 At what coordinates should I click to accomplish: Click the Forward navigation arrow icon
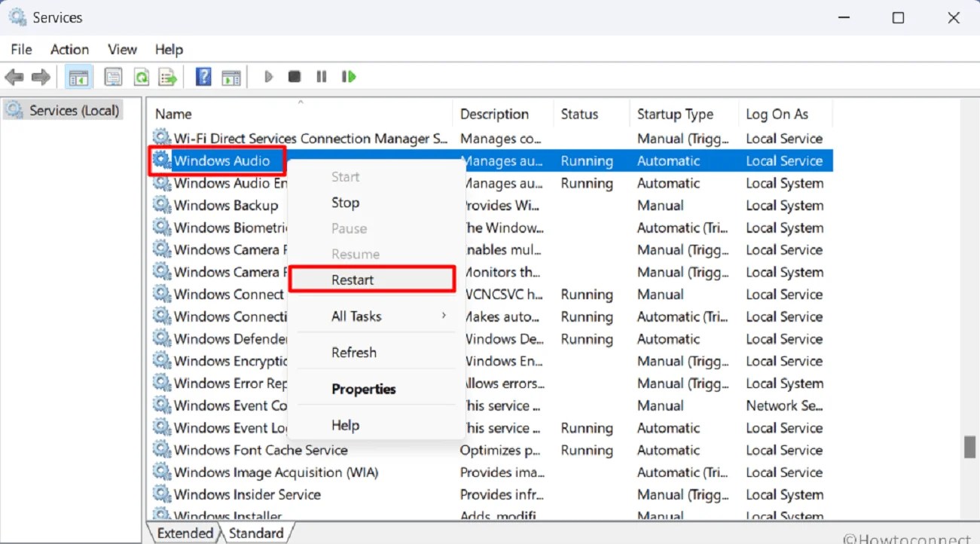point(41,76)
